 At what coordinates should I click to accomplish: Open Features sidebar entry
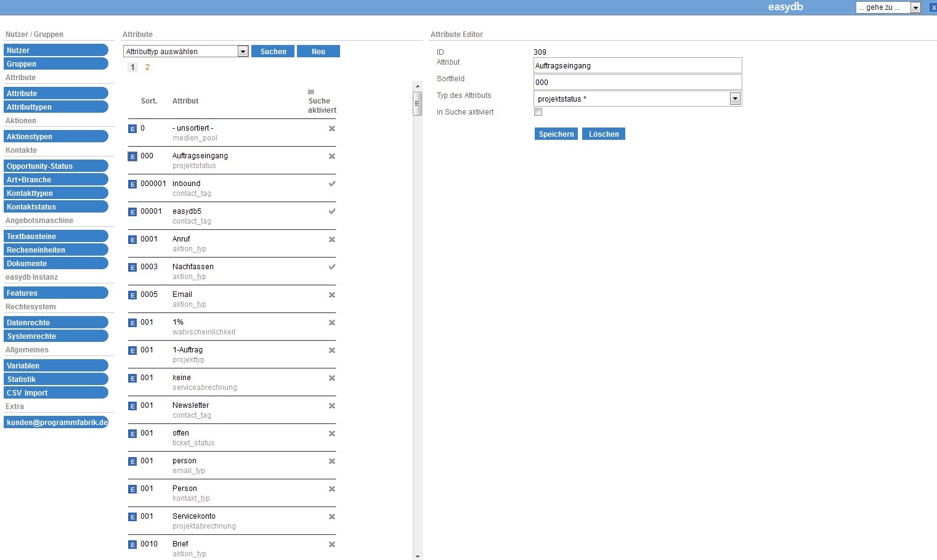56,293
